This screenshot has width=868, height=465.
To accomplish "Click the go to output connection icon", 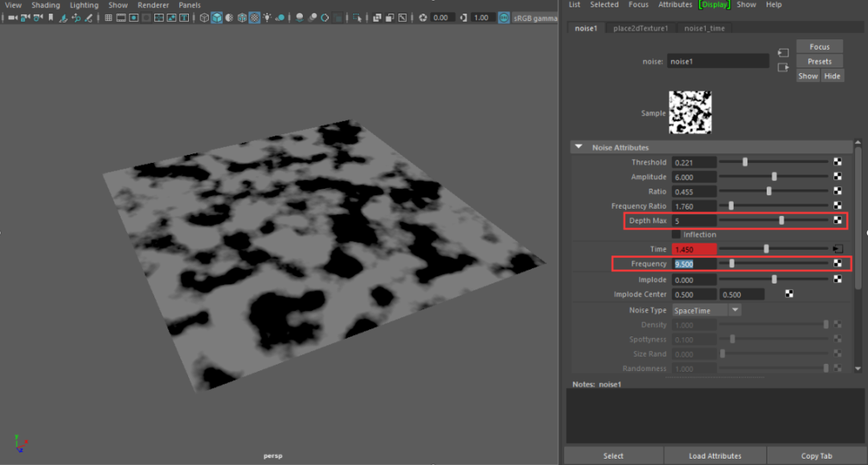I will (x=783, y=67).
